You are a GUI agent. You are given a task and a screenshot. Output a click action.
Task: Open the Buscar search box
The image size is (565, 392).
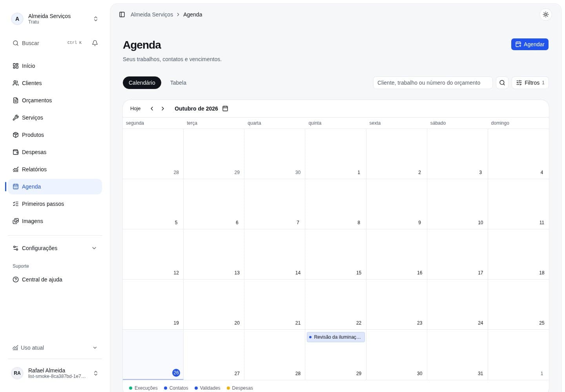point(47,43)
